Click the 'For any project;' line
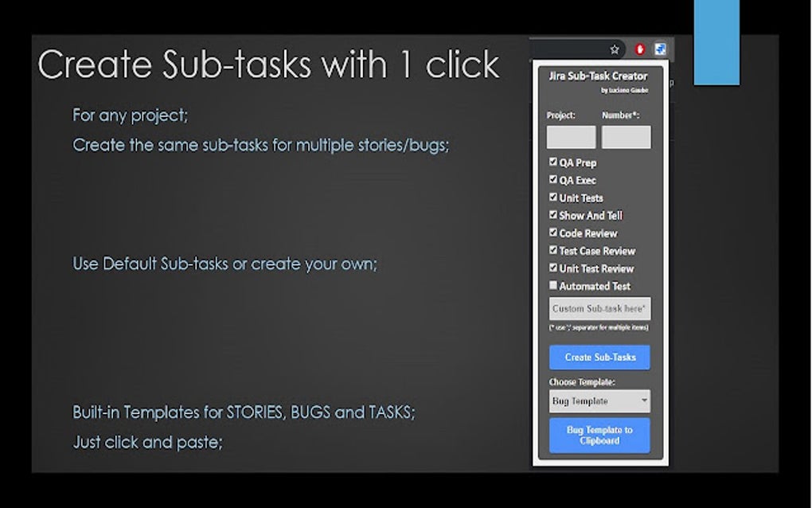812x508 pixels. tap(130, 115)
